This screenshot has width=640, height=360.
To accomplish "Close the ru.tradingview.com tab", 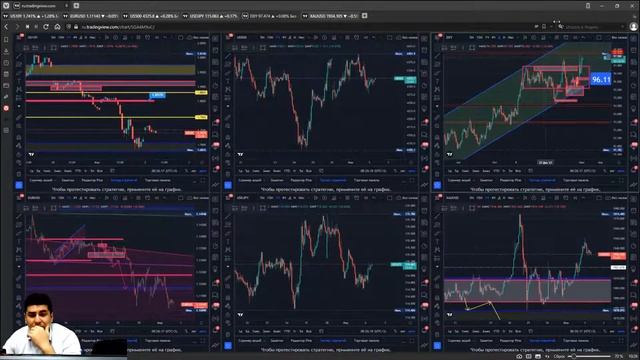I will (67, 6).
